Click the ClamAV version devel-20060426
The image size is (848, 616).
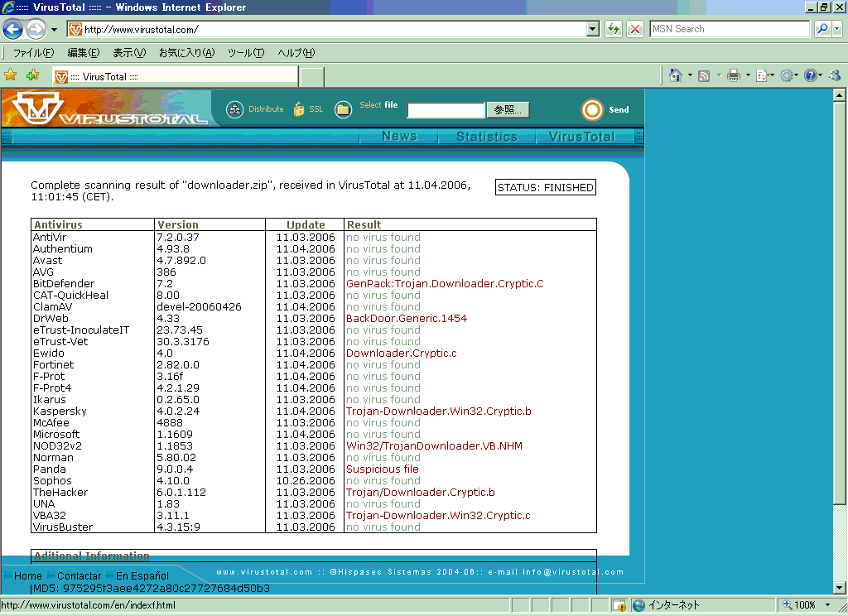[x=199, y=306]
